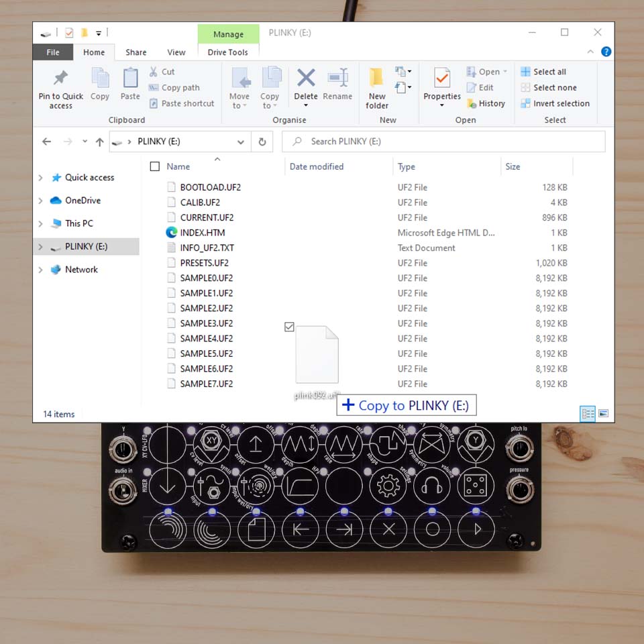The height and width of the screenshot is (644, 644).
Task: Click PLINKY (E:) in the address bar
Action: tap(159, 142)
